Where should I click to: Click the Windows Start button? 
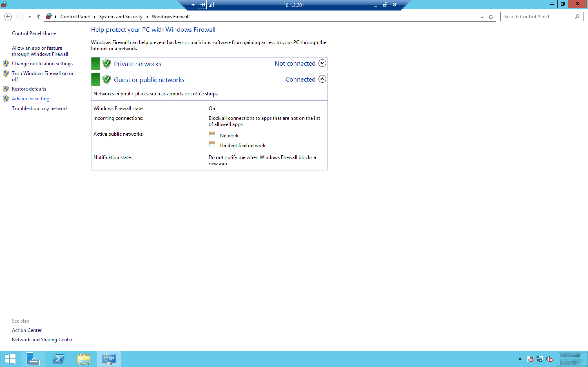[10, 359]
